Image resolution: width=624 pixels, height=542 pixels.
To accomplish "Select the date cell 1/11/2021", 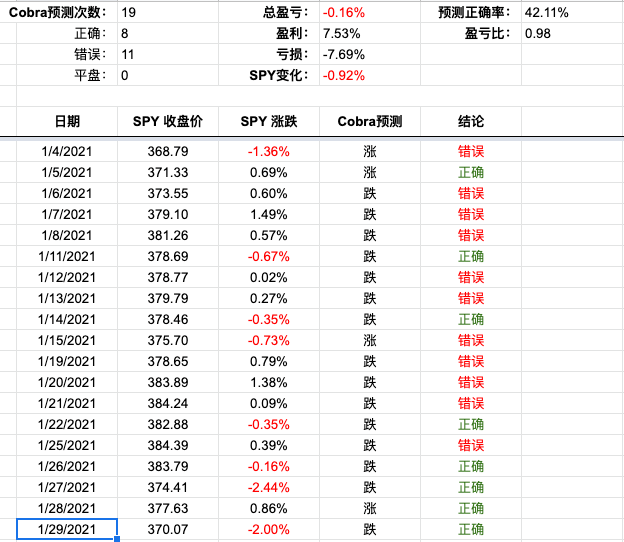I will point(67,256).
